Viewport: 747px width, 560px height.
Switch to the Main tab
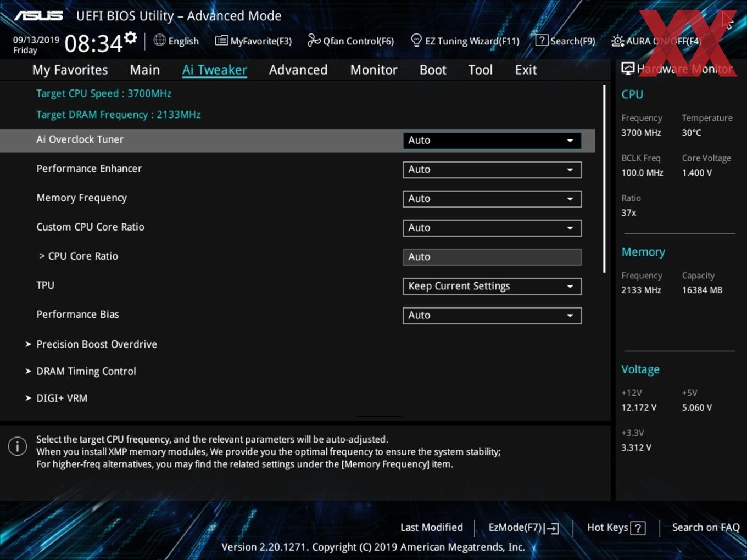point(145,70)
